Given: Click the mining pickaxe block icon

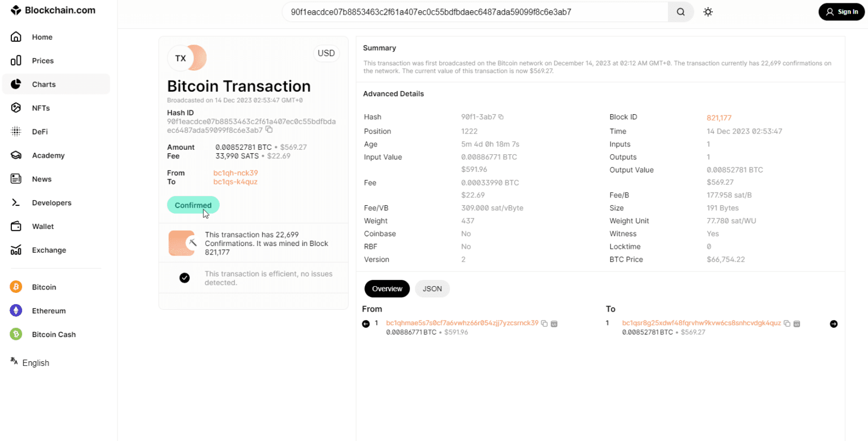Looking at the screenshot, I should (x=182, y=243).
